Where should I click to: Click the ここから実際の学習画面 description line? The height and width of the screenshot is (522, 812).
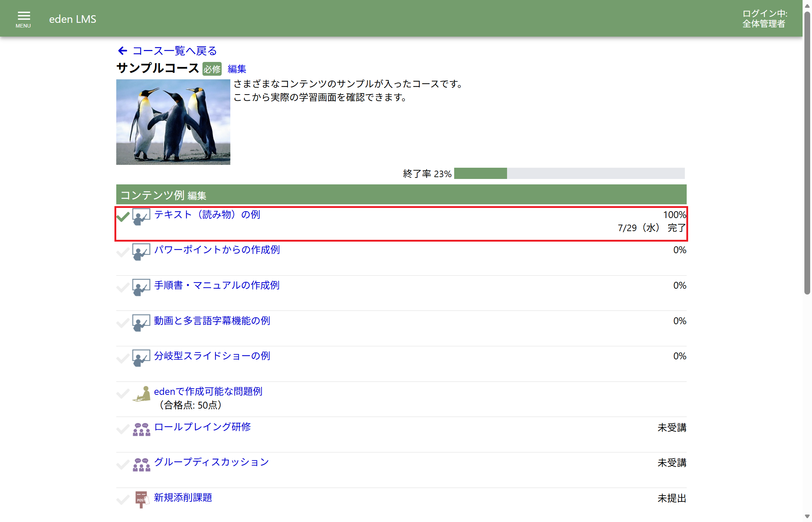[320, 97]
